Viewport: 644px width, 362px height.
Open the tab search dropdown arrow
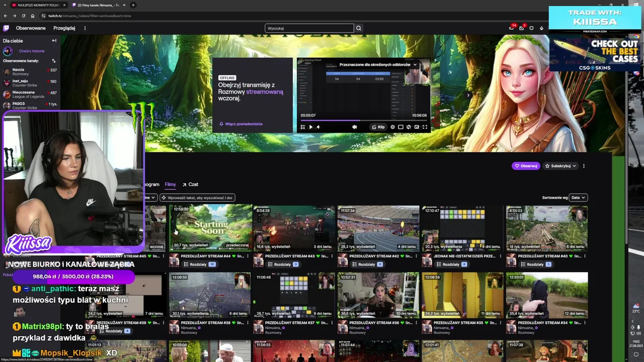(5, 5)
